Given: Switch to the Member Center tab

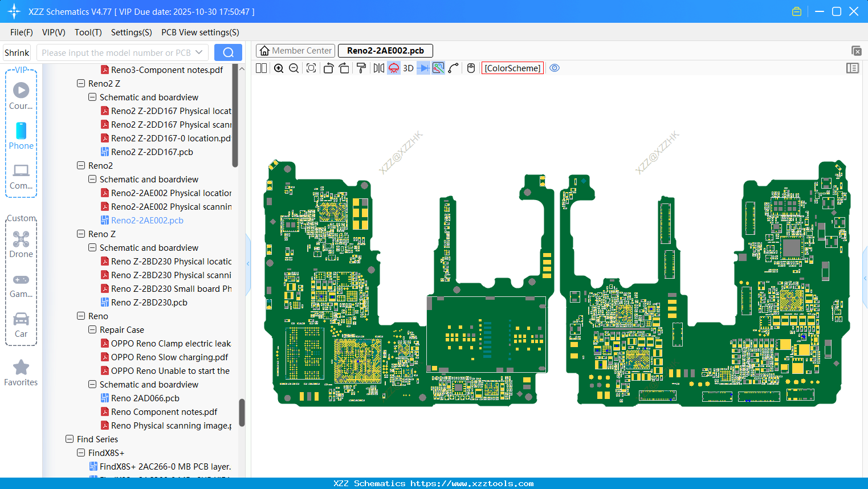Looking at the screenshot, I should pyautogui.click(x=296, y=51).
